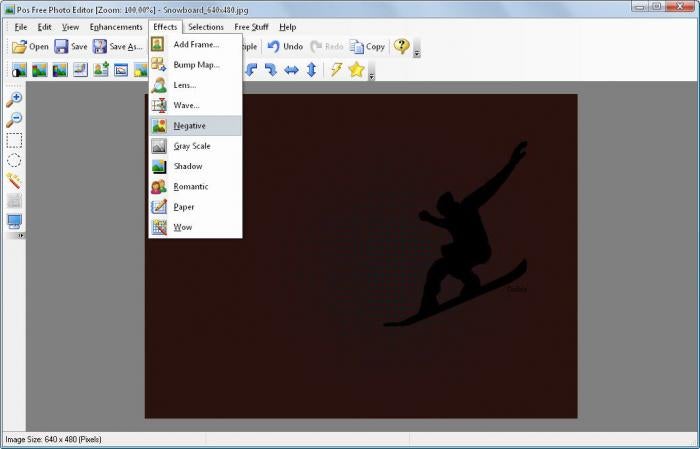Click the second landscape image adjustment icon
700x449 pixels.
(39, 70)
